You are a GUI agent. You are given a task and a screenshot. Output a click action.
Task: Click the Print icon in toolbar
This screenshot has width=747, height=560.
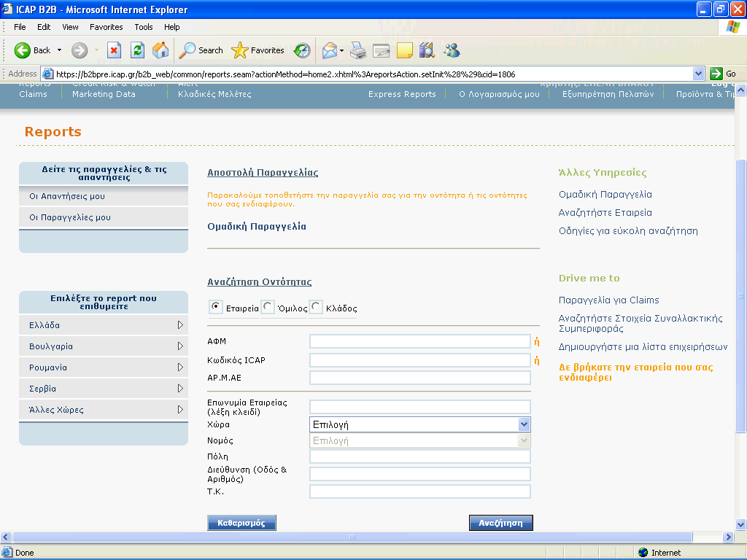click(358, 50)
